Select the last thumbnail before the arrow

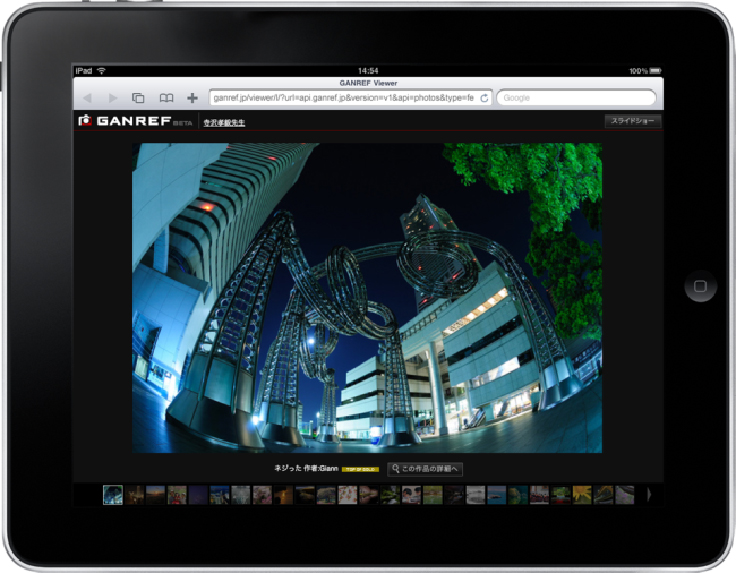click(625, 495)
